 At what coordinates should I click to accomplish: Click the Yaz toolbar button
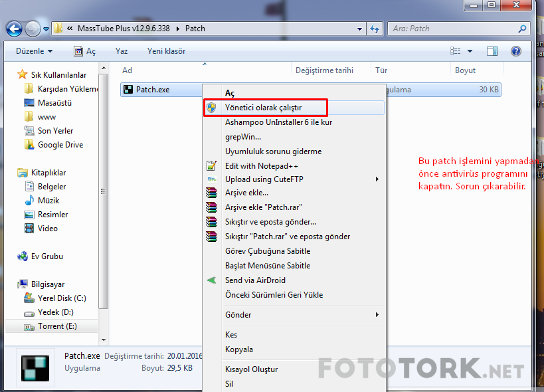pyautogui.click(x=122, y=51)
